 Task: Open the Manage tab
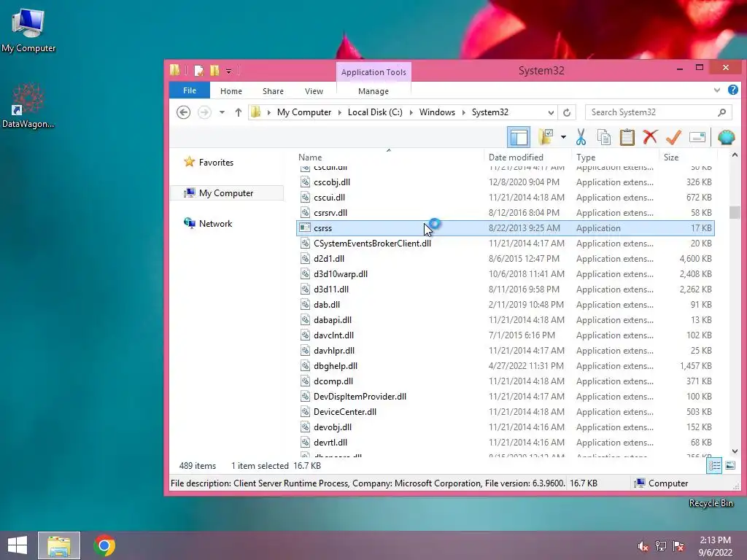pos(373,91)
